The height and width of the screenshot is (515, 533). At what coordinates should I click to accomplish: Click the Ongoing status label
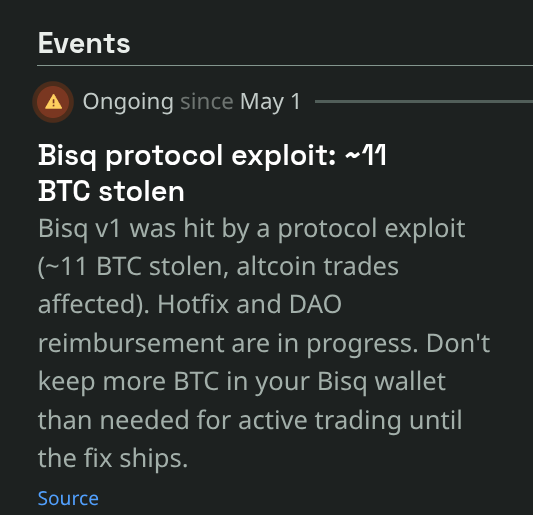(x=128, y=102)
